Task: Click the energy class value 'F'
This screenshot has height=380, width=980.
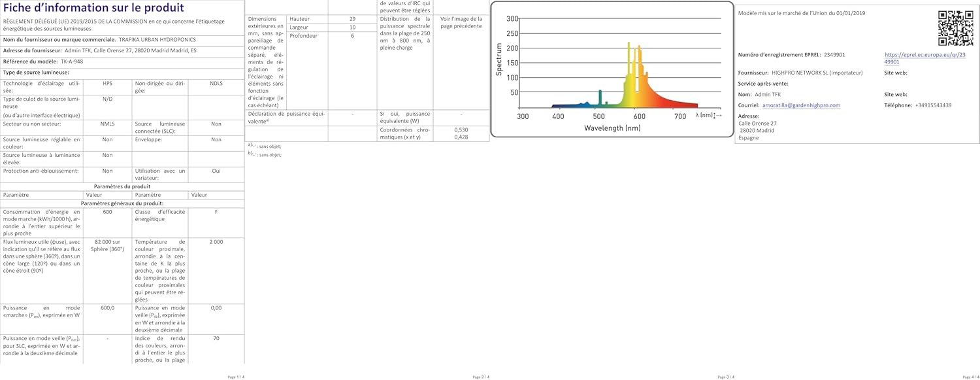Action: tap(216, 212)
